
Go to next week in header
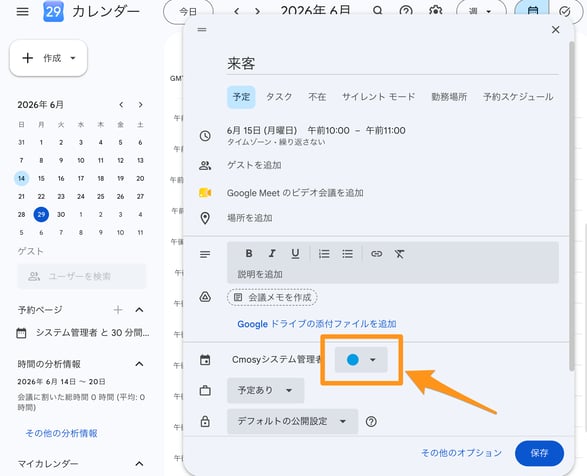tap(257, 11)
